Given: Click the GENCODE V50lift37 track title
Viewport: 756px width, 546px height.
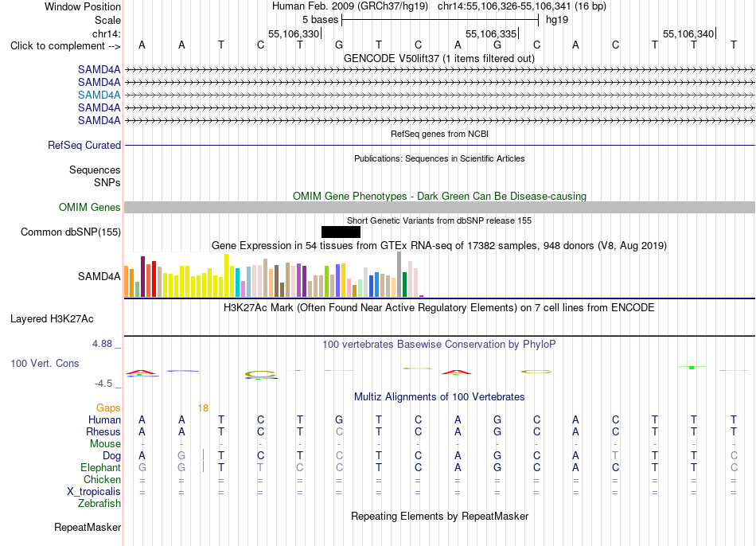Looking at the screenshot, I should 439,58.
